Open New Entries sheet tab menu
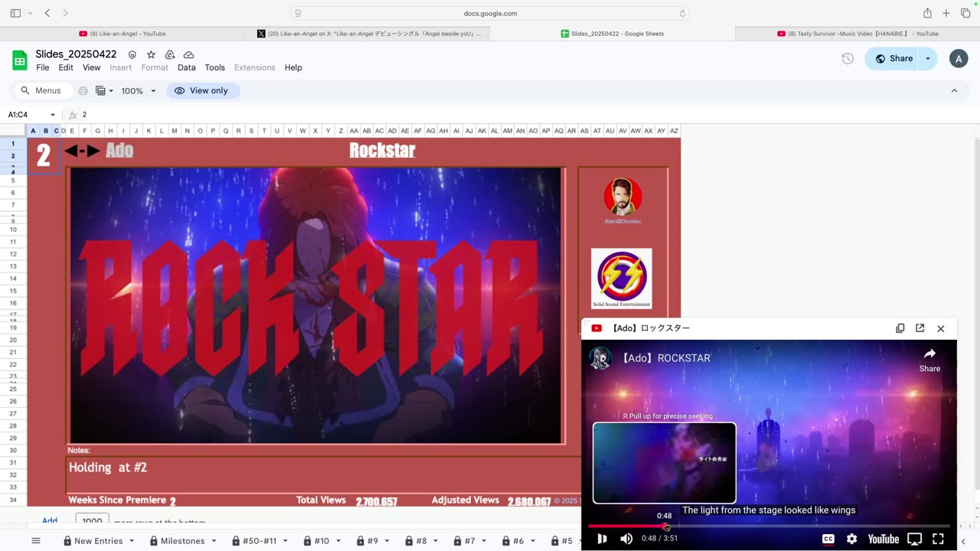Image resolution: width=980 pixels, height=551 pixels. 130,540
